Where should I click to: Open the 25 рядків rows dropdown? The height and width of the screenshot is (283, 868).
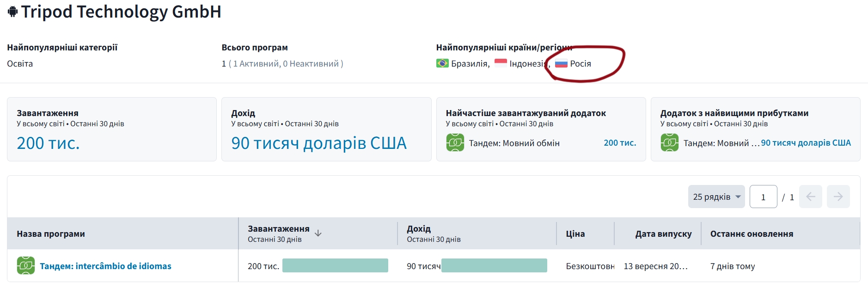click(716, 197)
